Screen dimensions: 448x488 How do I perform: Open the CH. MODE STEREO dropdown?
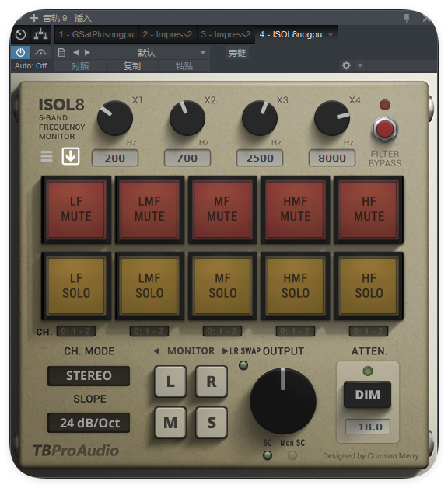(x=89, y=375)
